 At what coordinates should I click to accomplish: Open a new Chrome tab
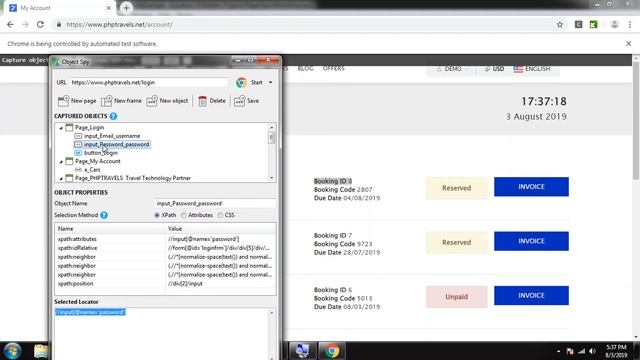(x=126, y=8)
